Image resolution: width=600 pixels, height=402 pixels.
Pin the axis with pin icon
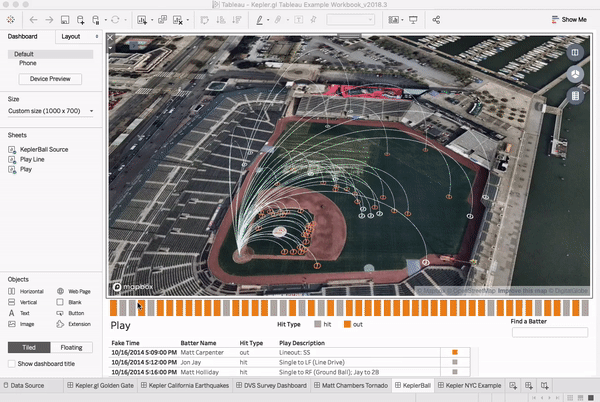coord(313,20)
